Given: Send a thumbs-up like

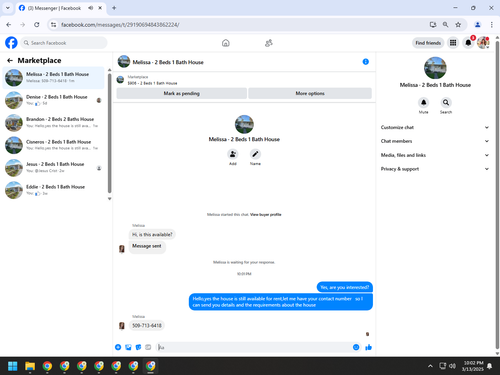Looking at the screenshot, I should [x=368, y=347].
